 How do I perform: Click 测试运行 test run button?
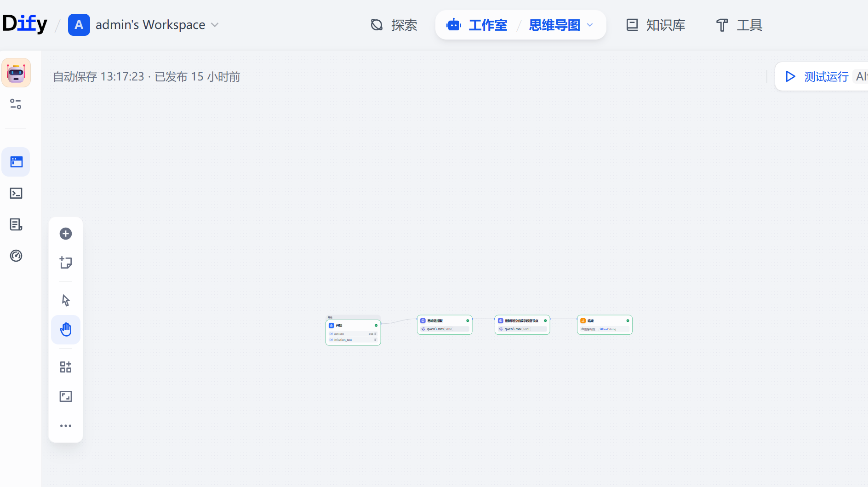pos(821,76)
